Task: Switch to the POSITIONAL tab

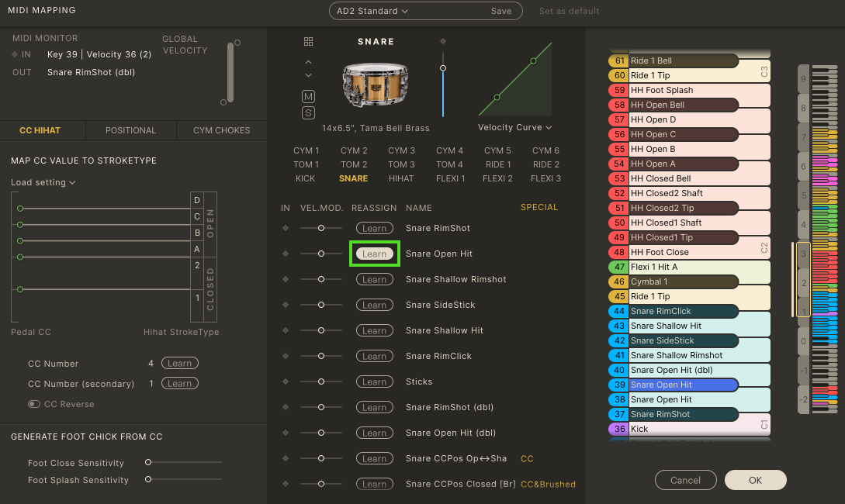Action: click(130, 130)
